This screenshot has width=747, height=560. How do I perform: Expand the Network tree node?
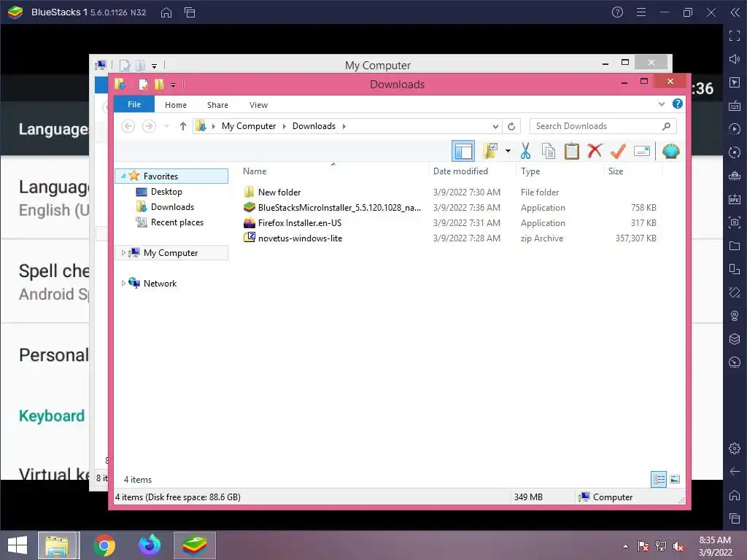point(123,283)
